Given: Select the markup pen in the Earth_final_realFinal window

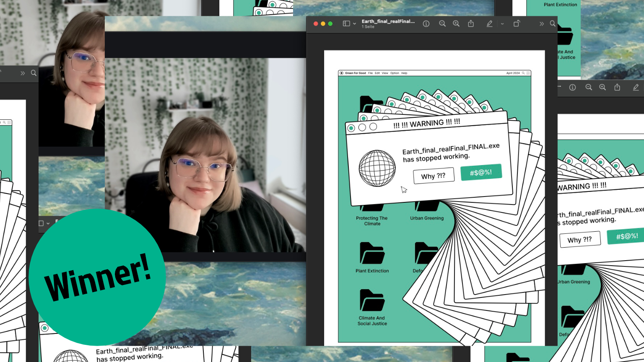Looking at the screenshot, I should [489, 24].
